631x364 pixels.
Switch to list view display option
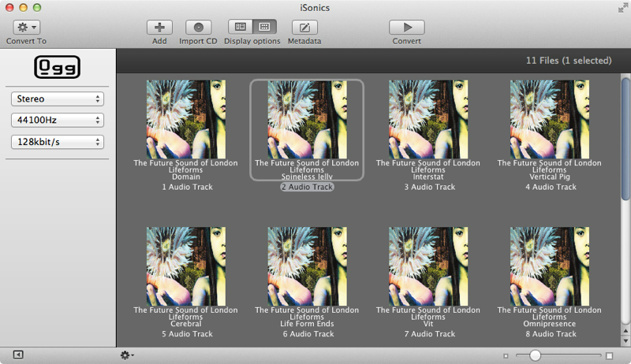click(x=241, y=27)
